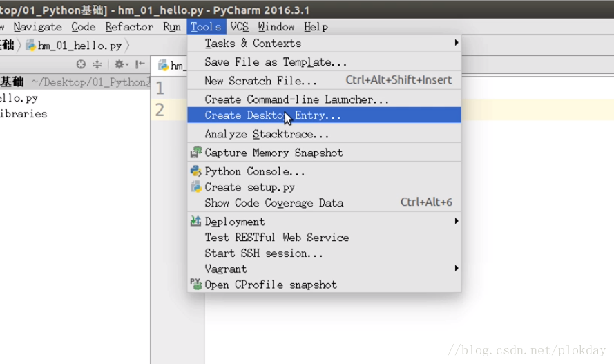Image resolution: width=614 pixels, height=364 pixels.
Task: Select Start SSH session
Action: pyautogui.click(x=324, y=253)
